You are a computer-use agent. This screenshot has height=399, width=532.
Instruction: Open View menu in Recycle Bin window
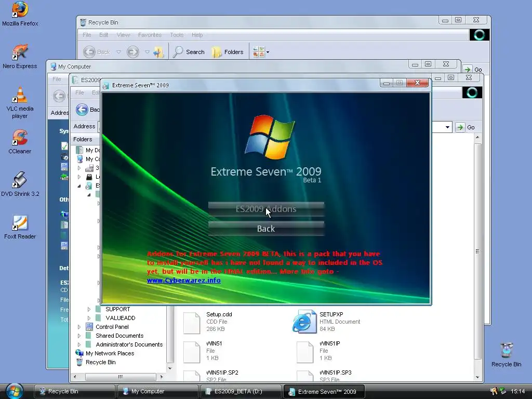(x=123, y=35)
